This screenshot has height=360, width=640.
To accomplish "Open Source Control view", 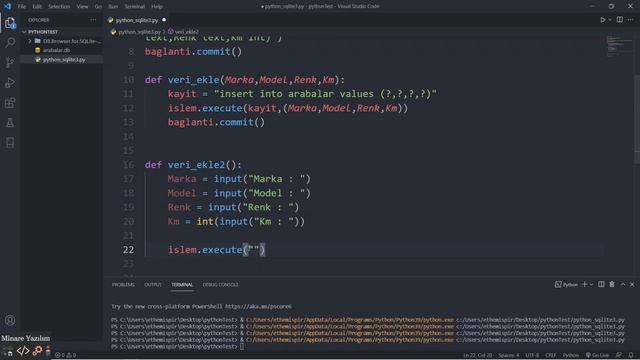I will pyautogui.click(x=10, y=62).
